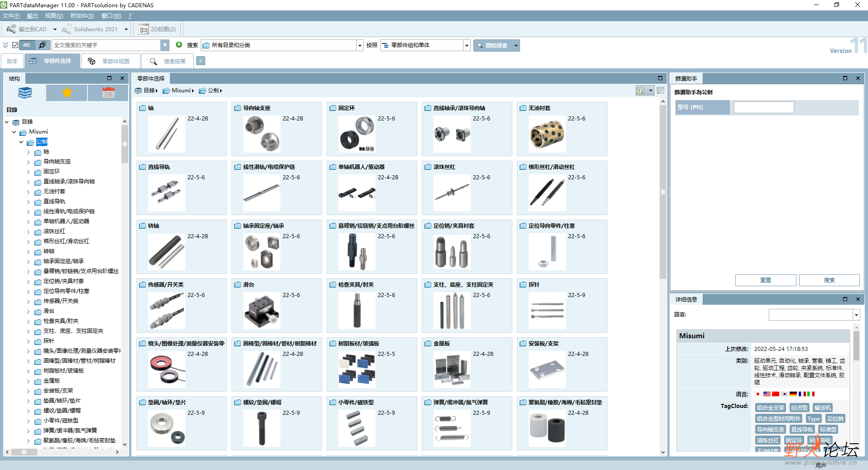The width and height of the screenshot is (868, 470).
Task: Select 金属板 in the tree
Action: coord(52,381)
